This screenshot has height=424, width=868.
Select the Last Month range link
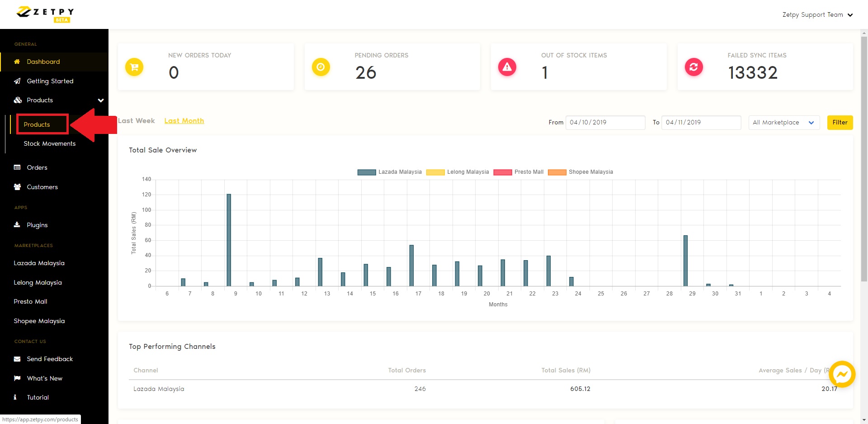[184, 121]
